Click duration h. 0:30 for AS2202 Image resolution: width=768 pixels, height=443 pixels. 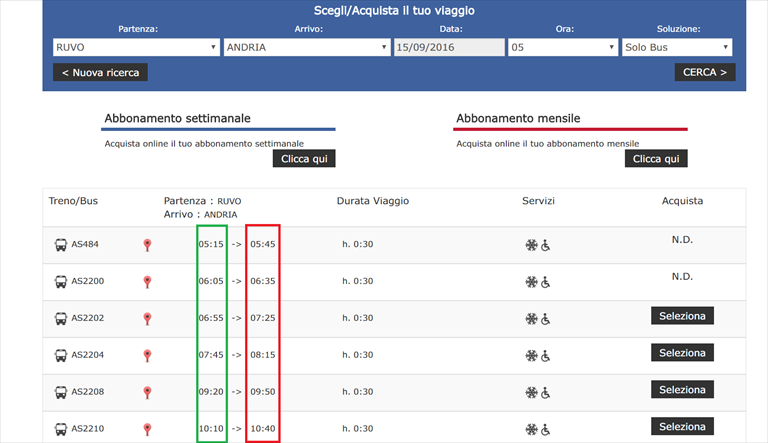coord(358,318)
